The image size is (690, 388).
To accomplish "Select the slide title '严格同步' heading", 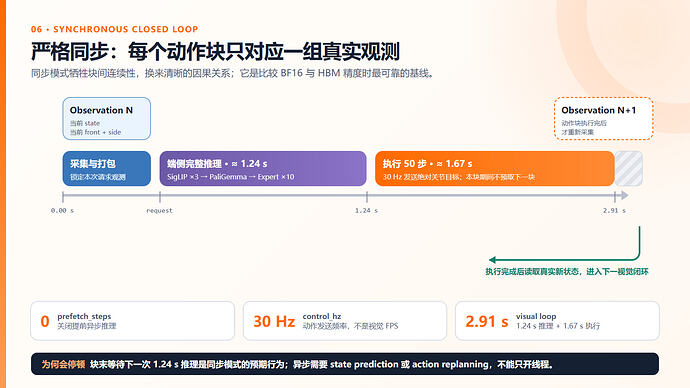I will [215, 52].
